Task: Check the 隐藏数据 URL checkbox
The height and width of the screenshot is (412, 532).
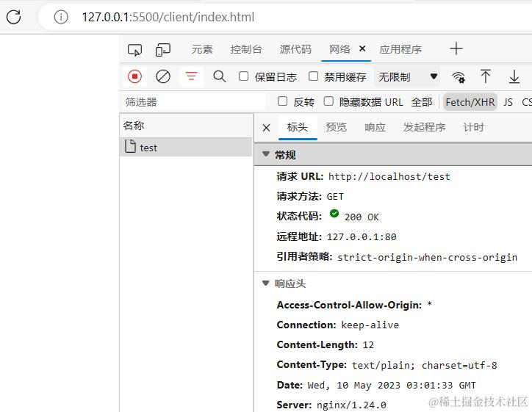Action: click(x=328, y=101)
